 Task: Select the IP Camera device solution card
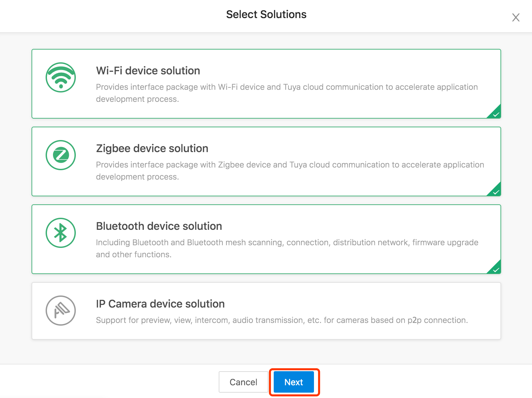(x=266, y=311)
